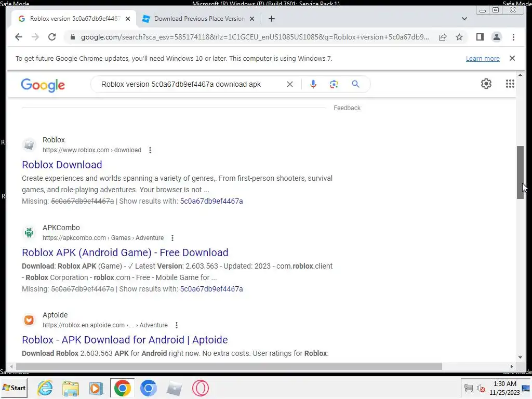Go back to the previous page
This screenshot has height=399, width=532.
pyautogui.click(x=19, y=37)
